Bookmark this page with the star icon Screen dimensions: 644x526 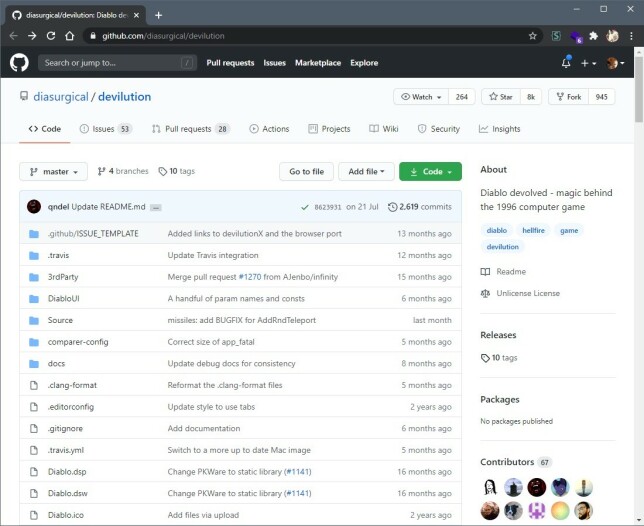pyautogui.click(x=533, y=36)
